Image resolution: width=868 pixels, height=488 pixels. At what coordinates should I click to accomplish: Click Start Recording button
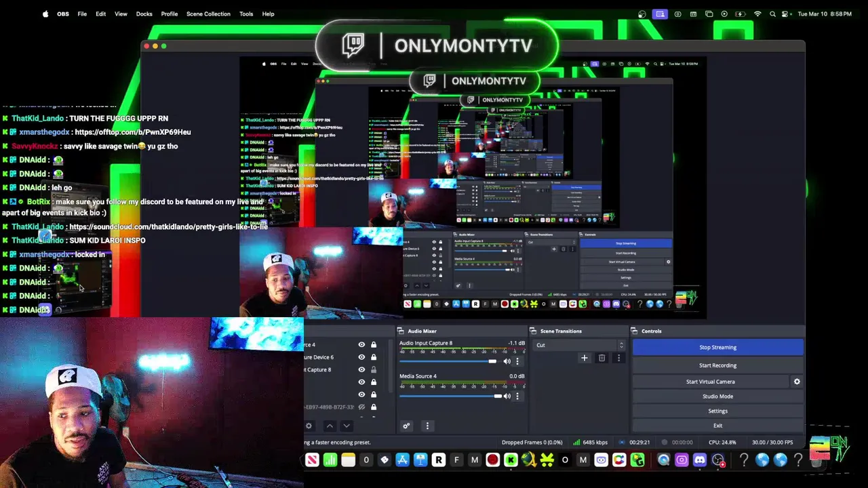pyautogui.click(x=717, y=365)
